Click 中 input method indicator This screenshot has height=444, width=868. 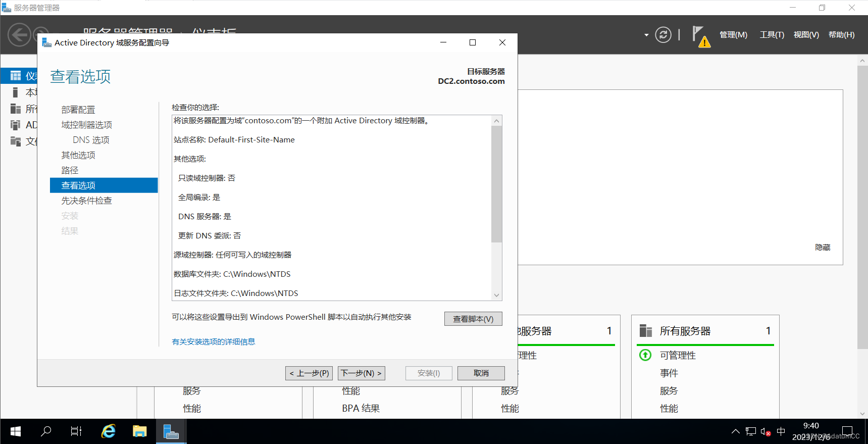[x=781, y=431]
